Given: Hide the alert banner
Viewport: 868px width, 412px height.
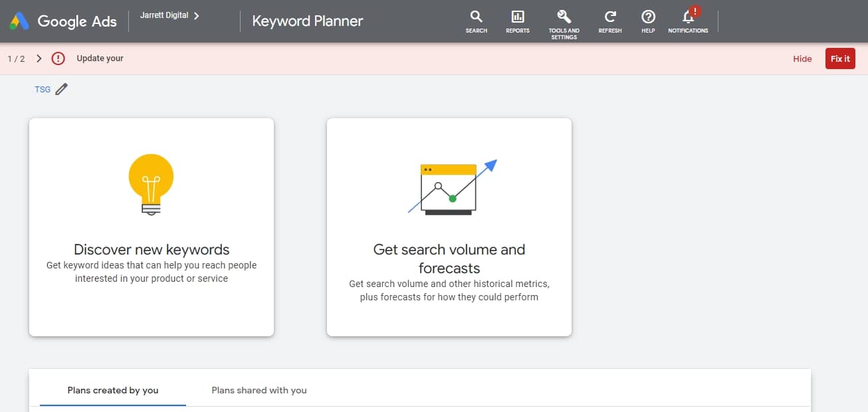Looking at the screenshot, I should [x=802, y=58].
